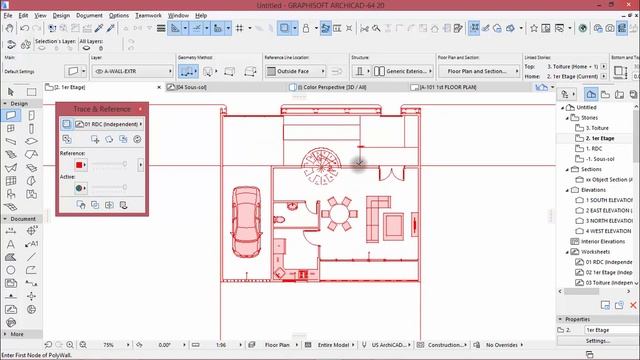Open the Document menu
Image resolution: width=640 pixels, height=360 pixels.
[89, 16]
